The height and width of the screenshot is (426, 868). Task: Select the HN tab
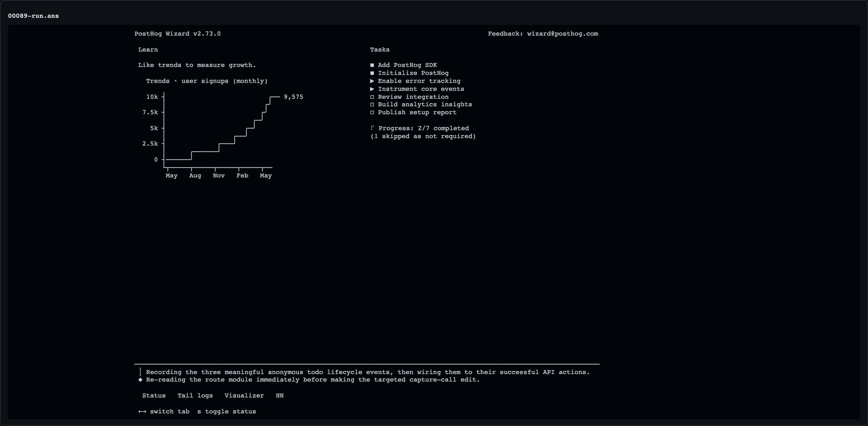[x=280, y=396]
